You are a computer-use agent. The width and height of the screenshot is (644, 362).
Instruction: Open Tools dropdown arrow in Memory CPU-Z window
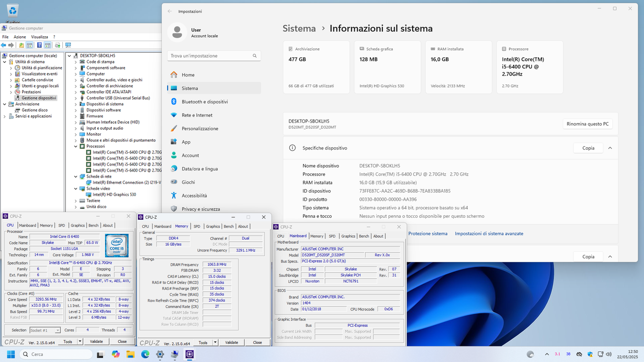click(x=216, y=342)
